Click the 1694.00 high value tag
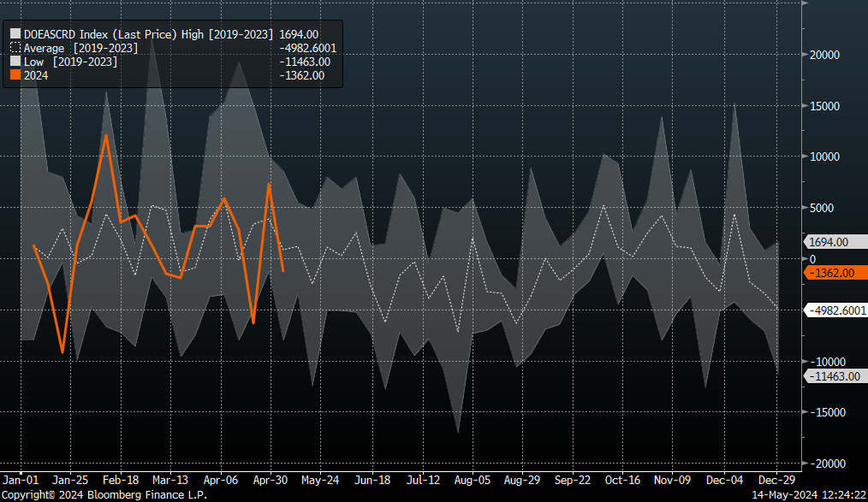 (x=829, y=242)
